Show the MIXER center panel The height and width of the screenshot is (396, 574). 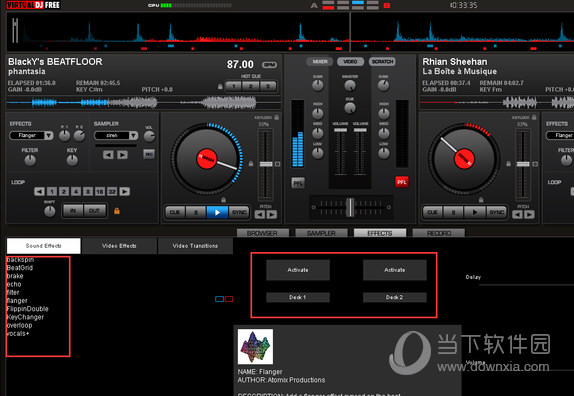pos(320,61)
